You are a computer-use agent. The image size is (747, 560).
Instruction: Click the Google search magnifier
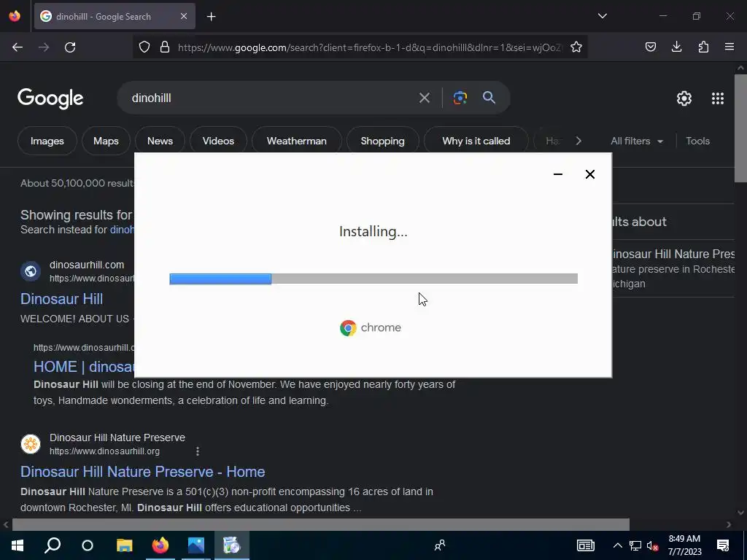pyautogui.click(x=489, y=98)
